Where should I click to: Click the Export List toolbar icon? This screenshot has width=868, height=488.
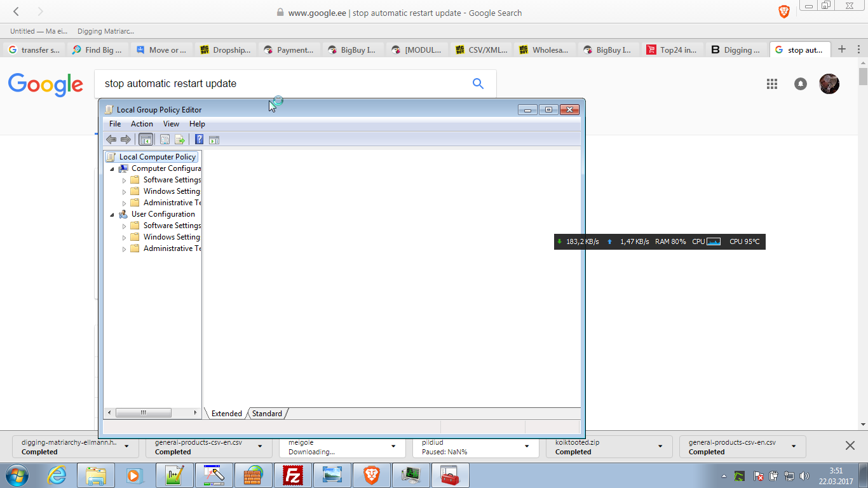tap(179, 140)
